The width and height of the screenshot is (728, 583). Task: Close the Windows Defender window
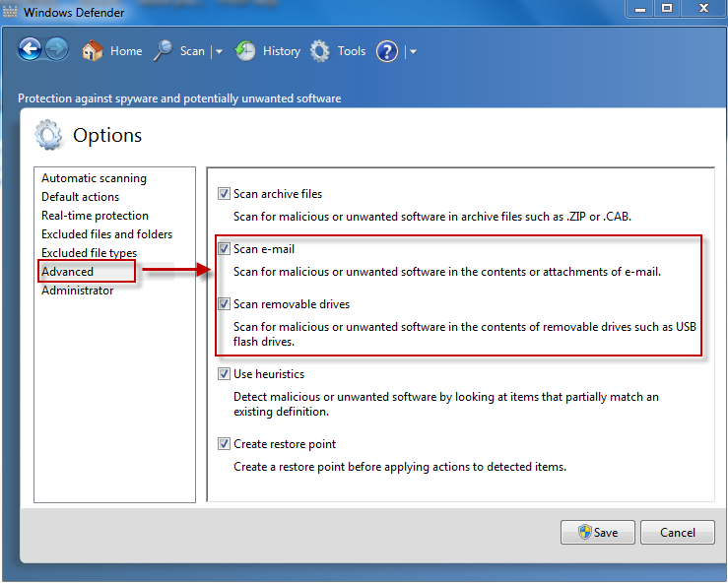tap(703, 8)
